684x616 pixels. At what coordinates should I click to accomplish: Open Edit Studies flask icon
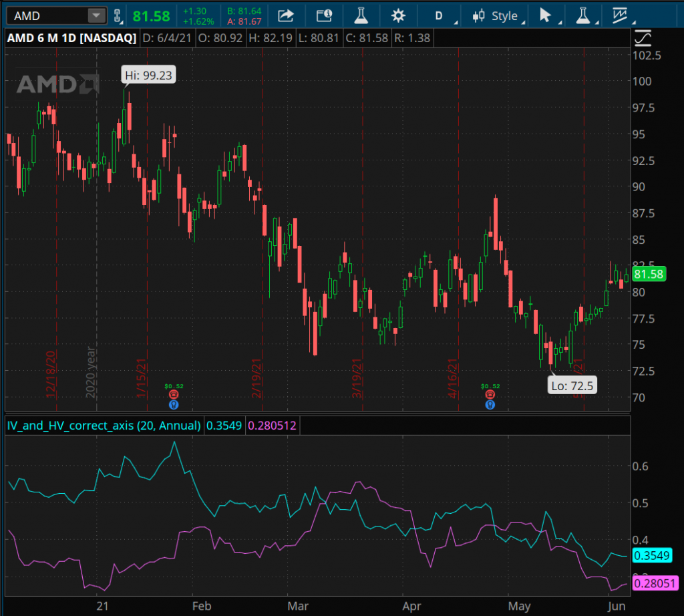(361, 16)
